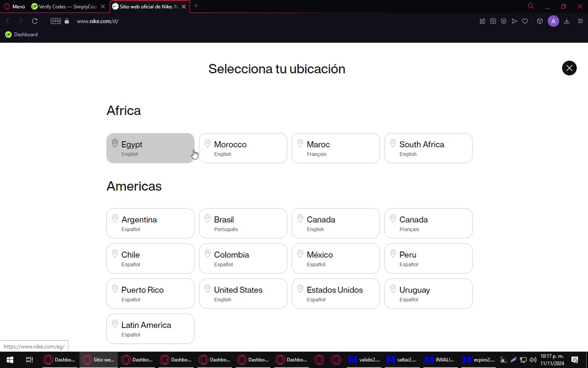Click the red tab search magnifier icon
588x368 pixels.
click(531, 6)
